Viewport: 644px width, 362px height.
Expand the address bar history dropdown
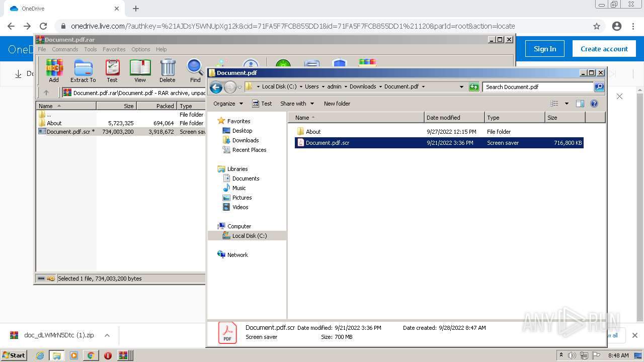pos(461,86)
